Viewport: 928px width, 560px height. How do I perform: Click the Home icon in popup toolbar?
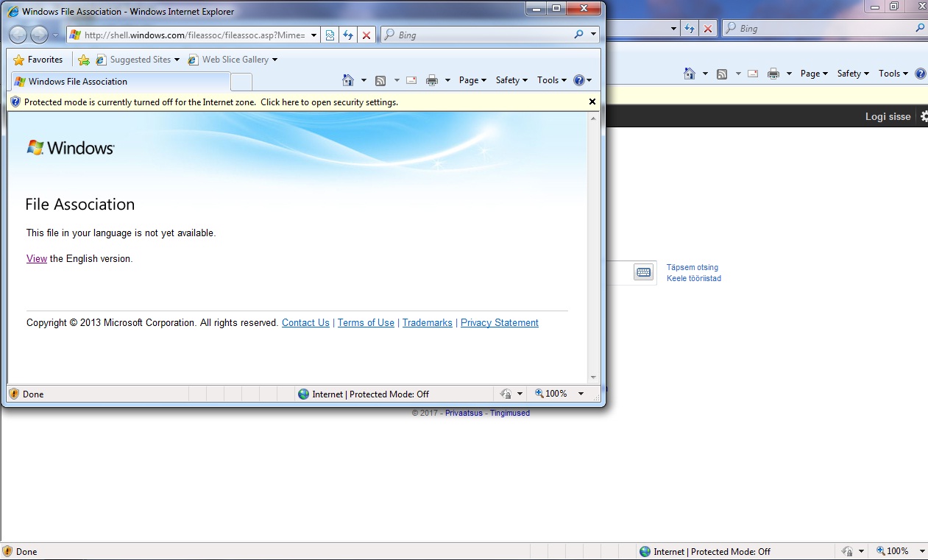pyautogui.click(x=348, y=80)
